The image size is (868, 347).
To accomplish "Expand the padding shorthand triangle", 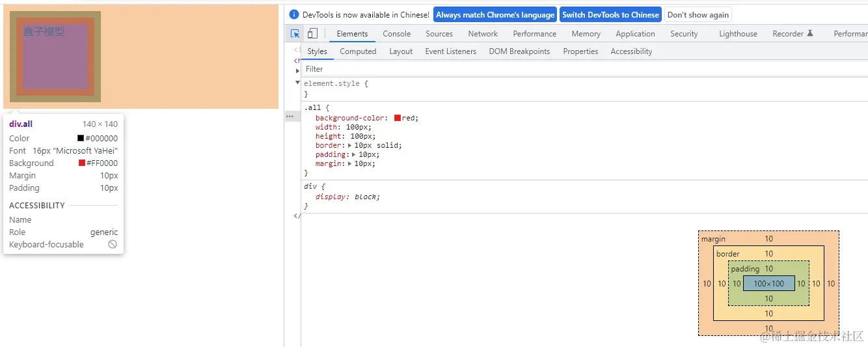I will point(354,154).
